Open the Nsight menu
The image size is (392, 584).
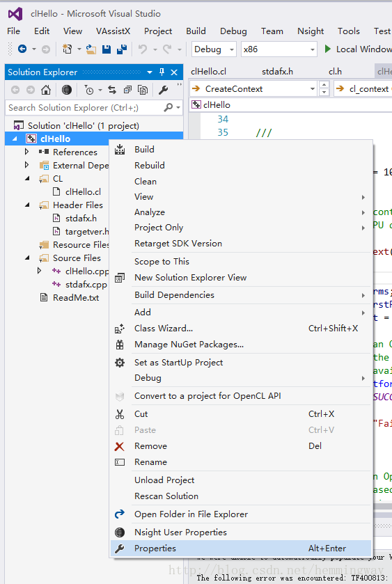(311, 31)
